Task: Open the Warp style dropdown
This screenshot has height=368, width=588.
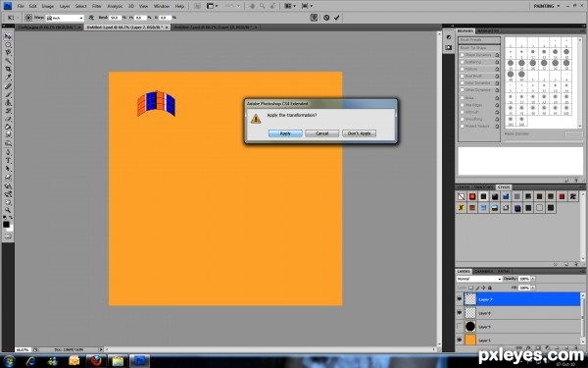Action: [x=65, y=18]
